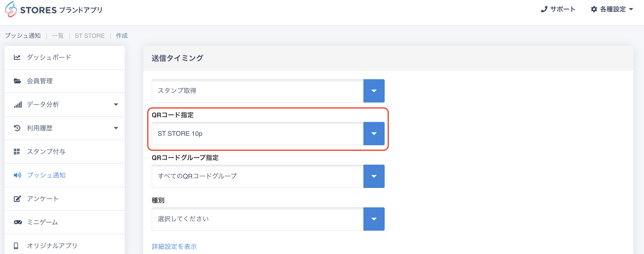The image size is (644, 254).
Task: Click the ミニゲーム gamepad icon
Action: (x=18, y=222)
